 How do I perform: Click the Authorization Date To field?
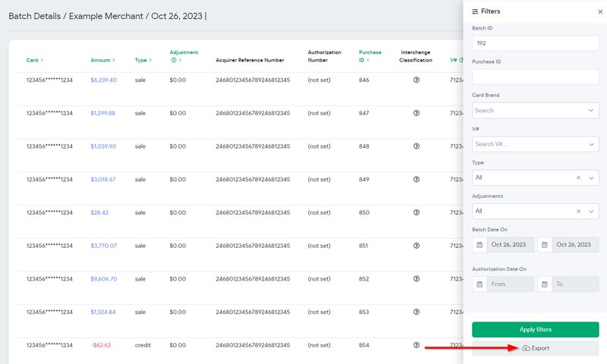click(575, 284)
